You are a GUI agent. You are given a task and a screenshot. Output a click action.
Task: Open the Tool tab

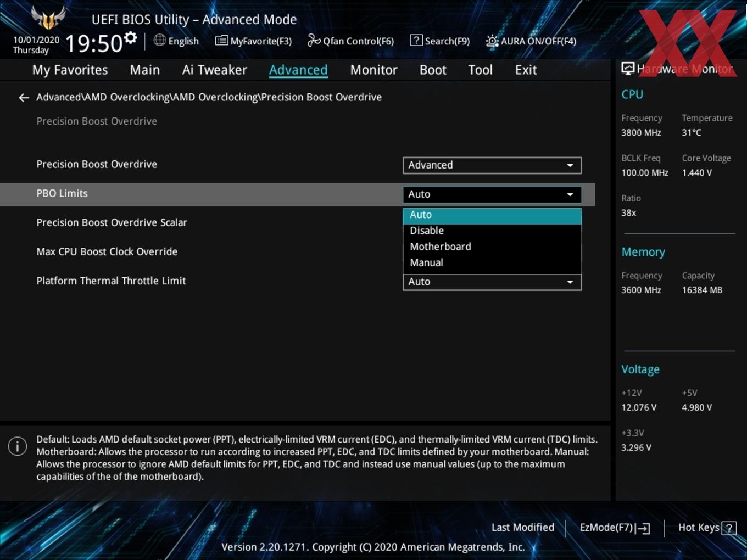click(x=480, y=70)
